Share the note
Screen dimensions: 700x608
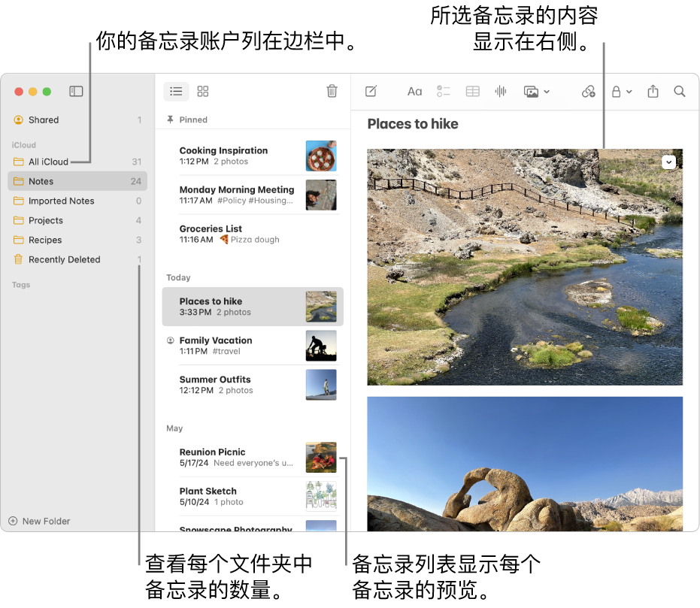click(x=653, y=91)
